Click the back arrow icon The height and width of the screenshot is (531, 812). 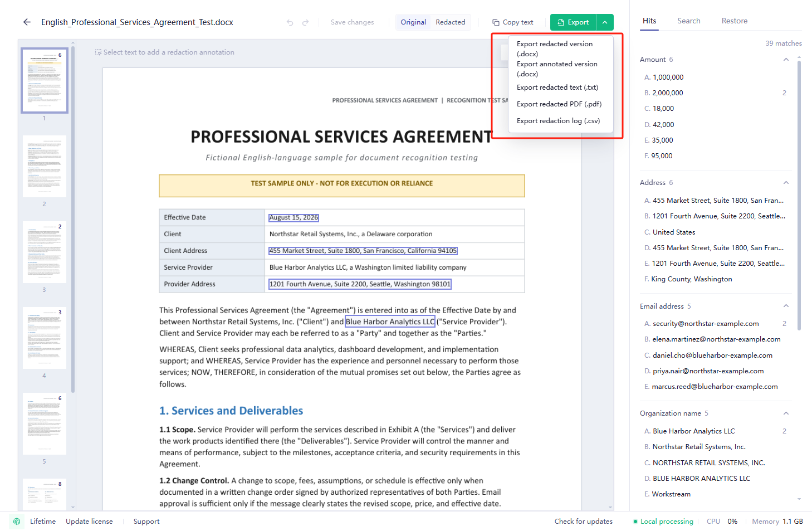pyautogui.click(x=27, y=22)
